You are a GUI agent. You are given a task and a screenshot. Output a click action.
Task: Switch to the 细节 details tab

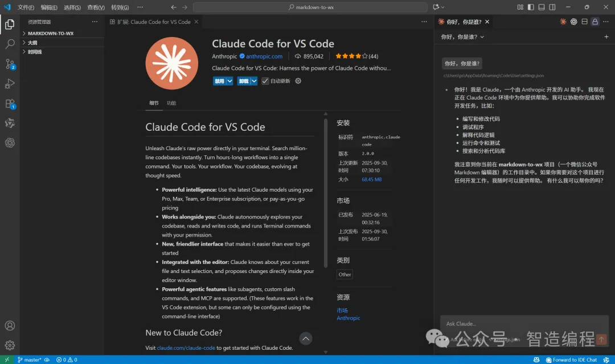coord(154,102)
